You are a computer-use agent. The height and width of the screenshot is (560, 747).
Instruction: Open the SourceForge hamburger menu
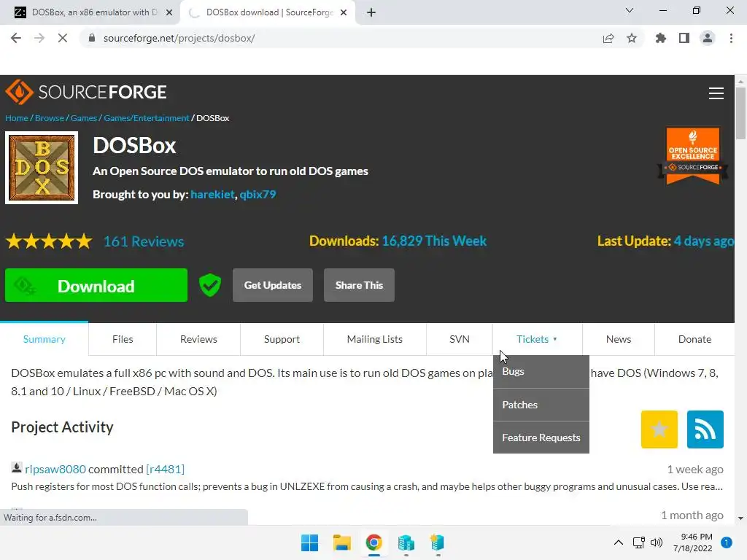[716, 93]
